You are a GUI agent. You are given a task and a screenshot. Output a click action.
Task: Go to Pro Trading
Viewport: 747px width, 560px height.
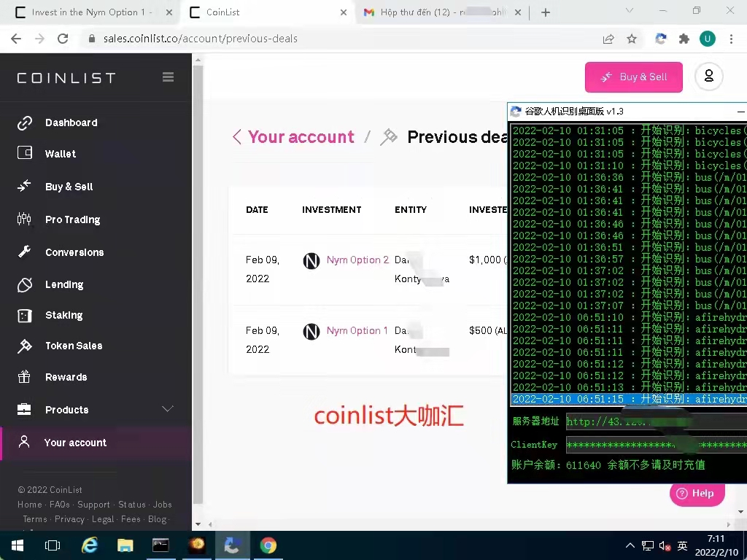click(x=72, y=219)
